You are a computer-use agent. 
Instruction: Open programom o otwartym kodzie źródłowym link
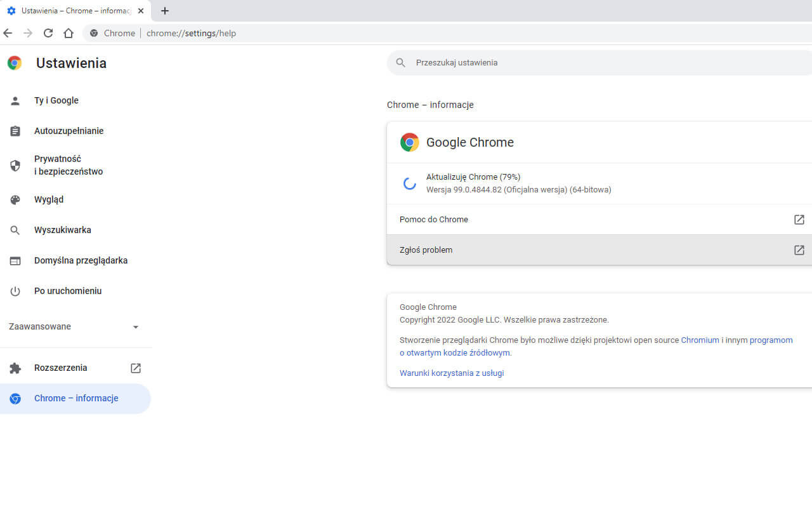(x=771, y=340)
